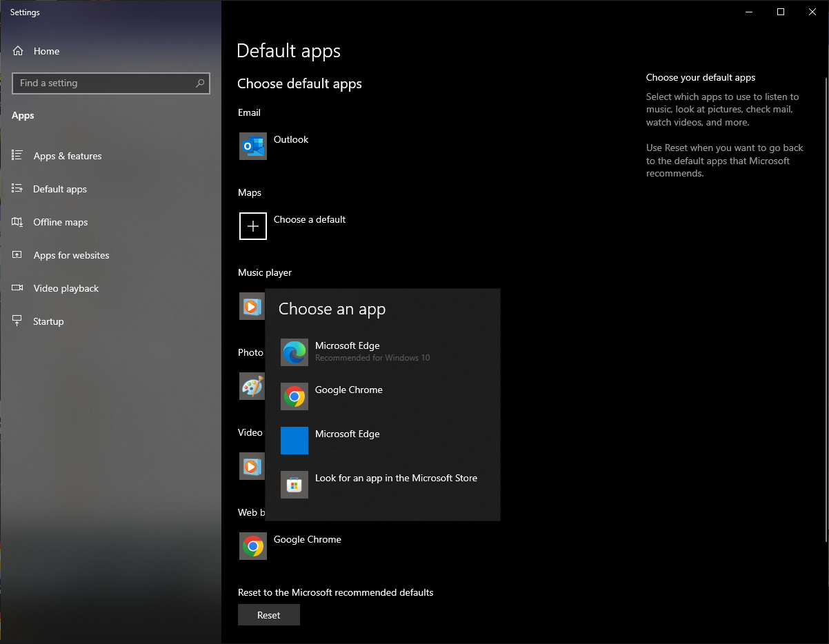Click the Chrome icon under Web browser

coord(253,546)
